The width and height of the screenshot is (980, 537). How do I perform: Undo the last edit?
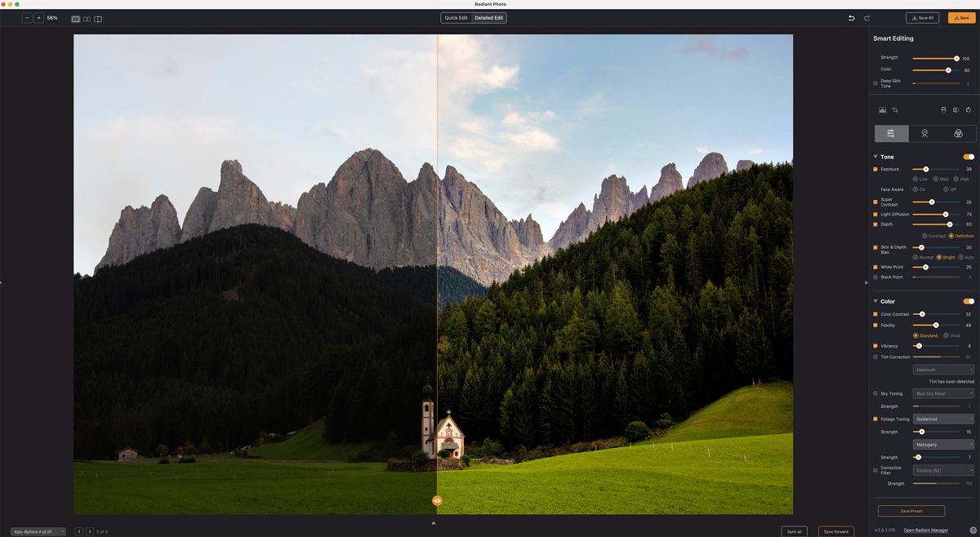851,18
